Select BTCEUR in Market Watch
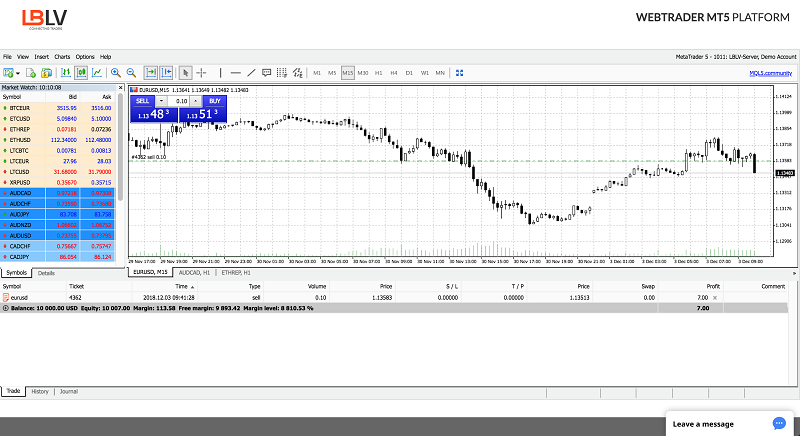The width and height of the screenshot is (800, 436). pos(58,108)
